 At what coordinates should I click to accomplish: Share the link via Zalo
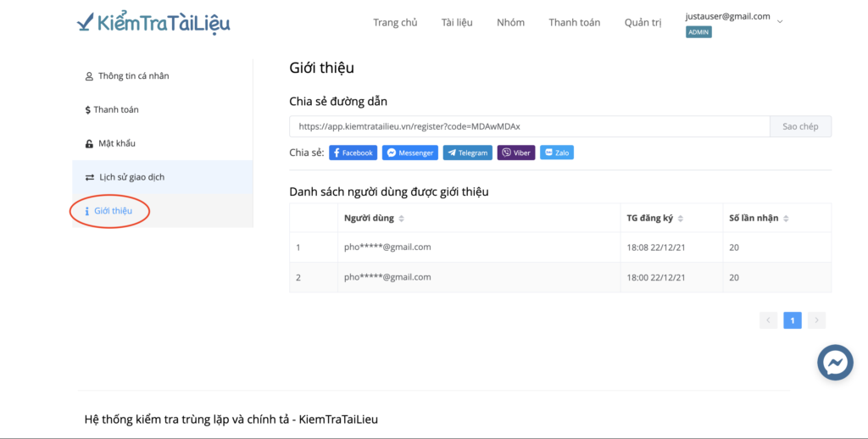[557, 153]
